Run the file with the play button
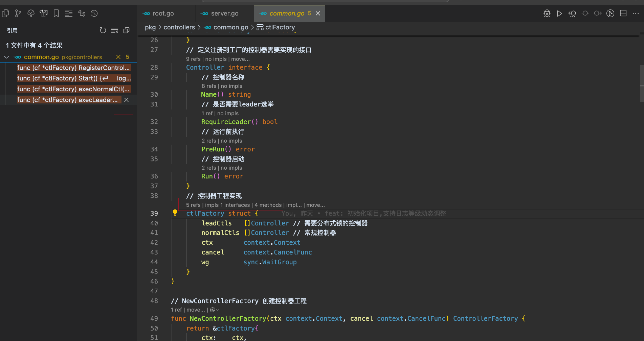This screenshot has height=341, width=644. [559, 14]
